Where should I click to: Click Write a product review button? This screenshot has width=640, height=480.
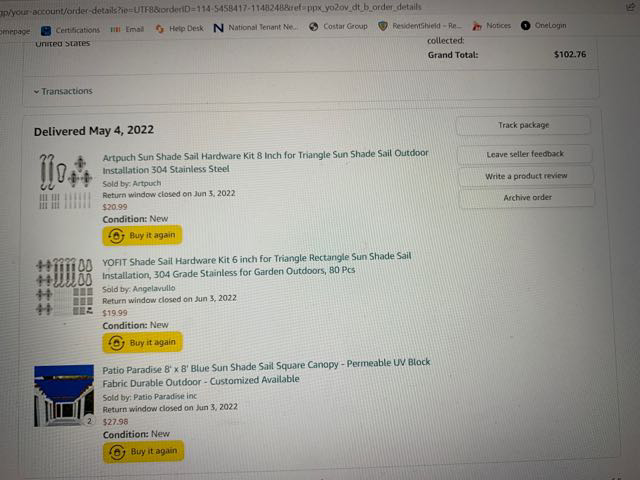[x=526, y=176]
